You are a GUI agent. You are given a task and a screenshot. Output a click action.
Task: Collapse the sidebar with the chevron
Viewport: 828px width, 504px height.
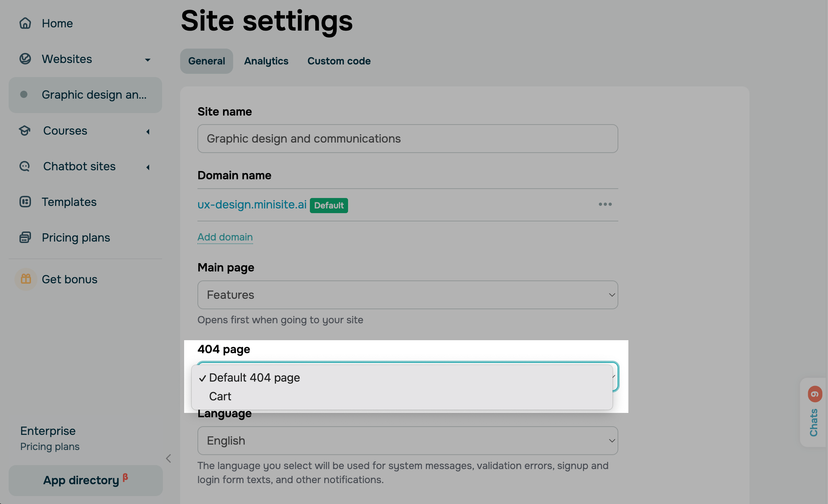[168, 458]
